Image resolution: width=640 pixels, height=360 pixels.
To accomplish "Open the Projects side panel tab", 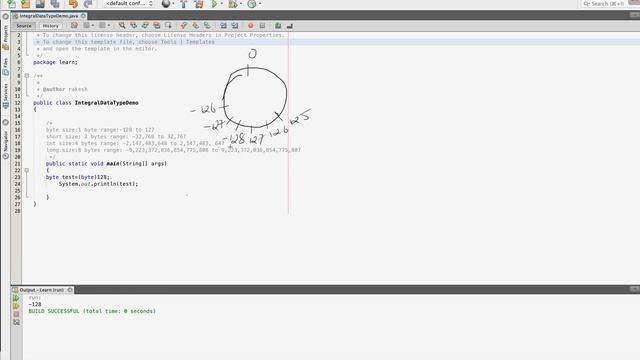I will coord(5,38).
